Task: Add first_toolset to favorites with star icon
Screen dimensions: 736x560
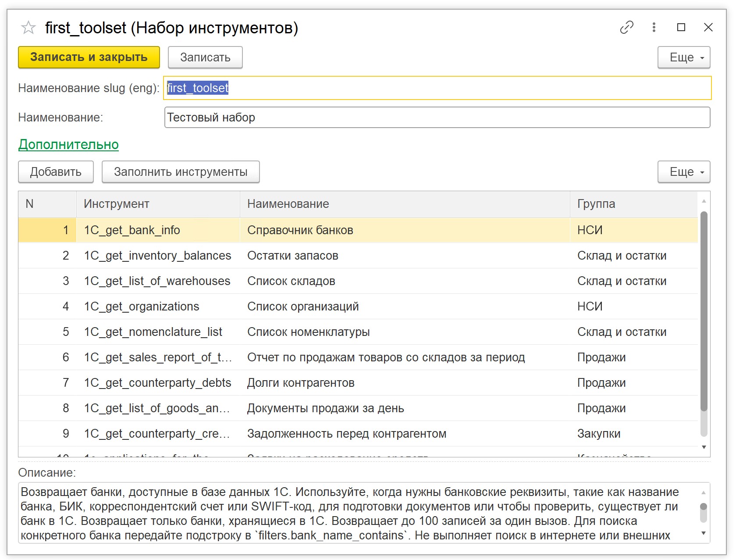Action: click(28, 28)
